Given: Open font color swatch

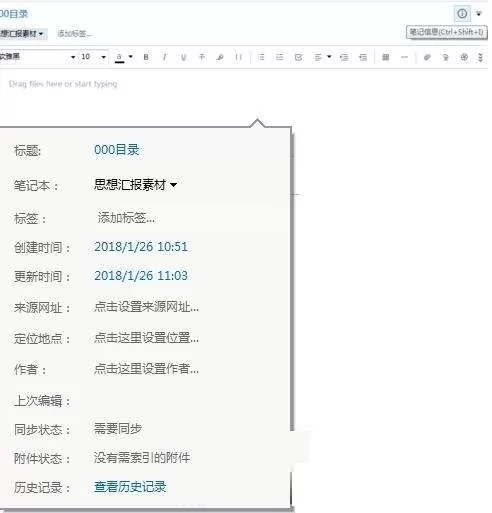Looking at the screenshot, I should click(x=119, y=58).
